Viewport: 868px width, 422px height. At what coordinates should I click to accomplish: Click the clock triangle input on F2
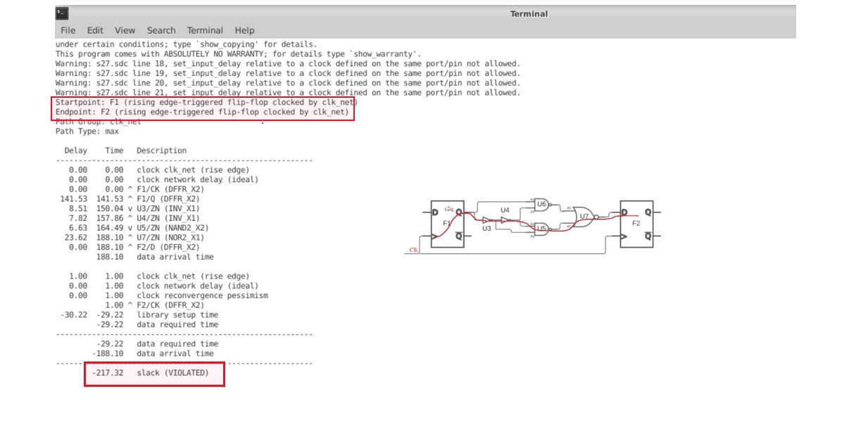[x=624, y=235]
